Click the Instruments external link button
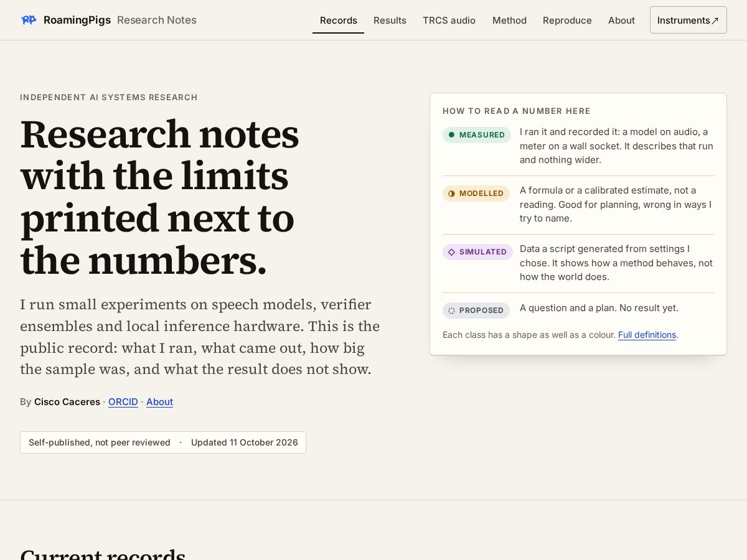This screenshot has width=747, height=560. [688, 20]
